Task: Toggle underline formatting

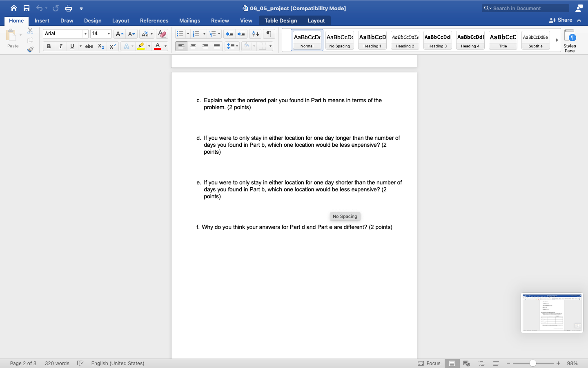Action: pos(72,46)
